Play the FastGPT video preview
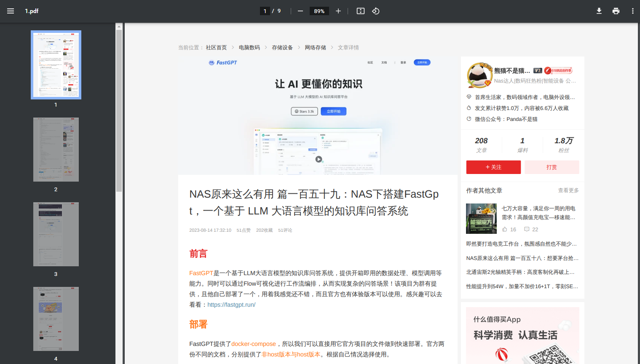 (319, 159)
